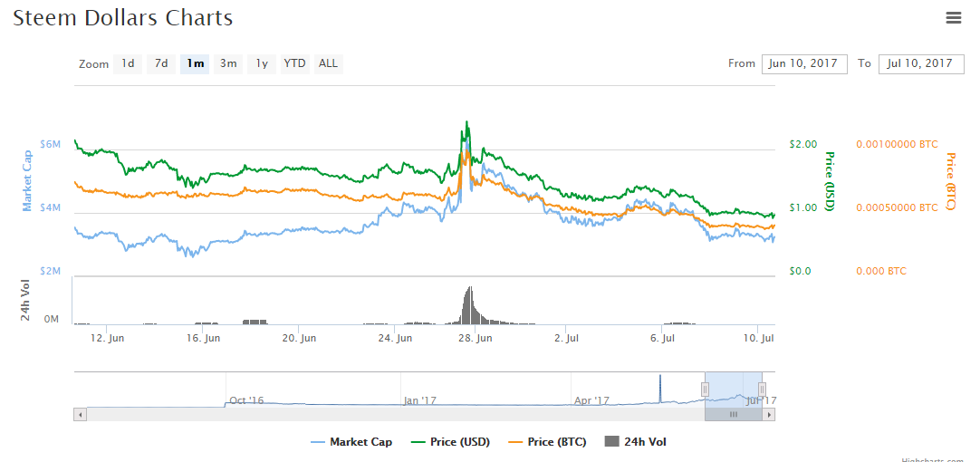Toggle Market Cap series in legend
This screenshot has width=980, height=462.
click(351, 442)
